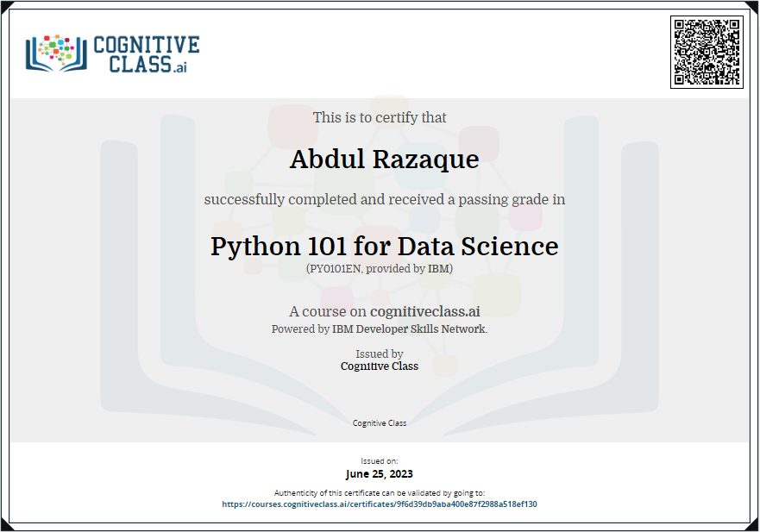Click the 'successfully completed' passing grade sentence
Screen dimensions: 760x532
pos(385,200)
